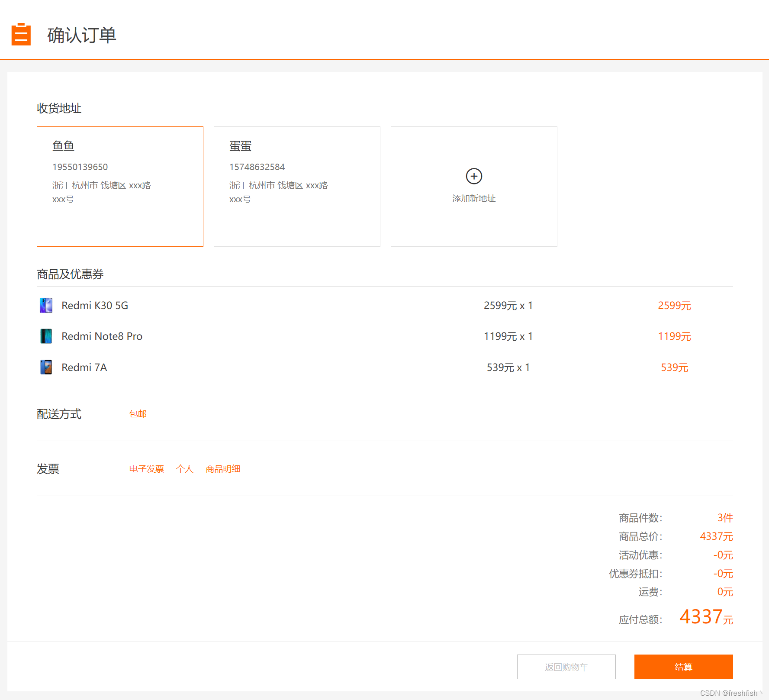Click the 2599元 price of Redmi K30
Screen dimensions: 769x700
click(674, 305)
